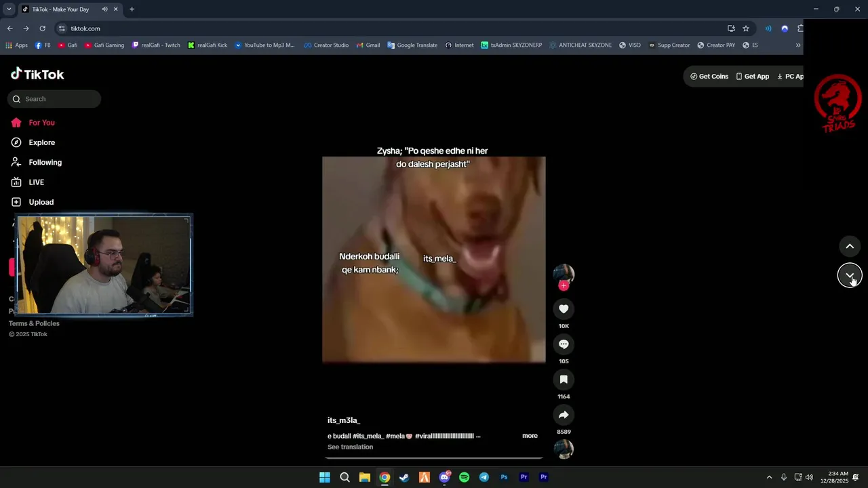Click See translation link
Screen dimensions: 868x488
click(x=350, y=447)
